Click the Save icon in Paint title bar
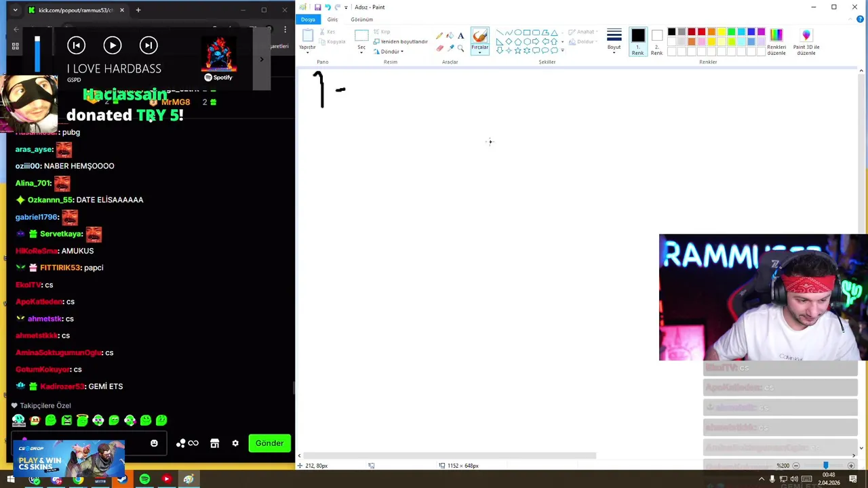868x488 pixels. 317,7
